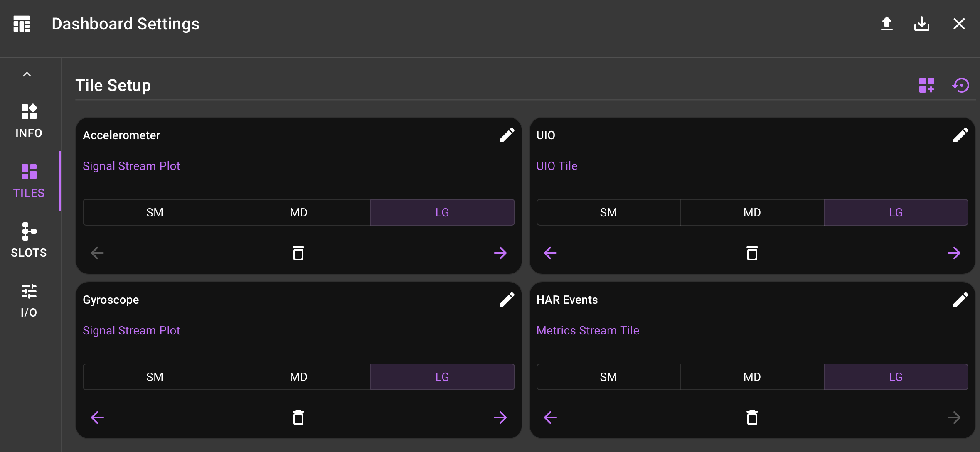Image resolution: width=980 pixels, height=452 pixels.
Task: Delete the HAR Events tile
Action: (752, 417)
